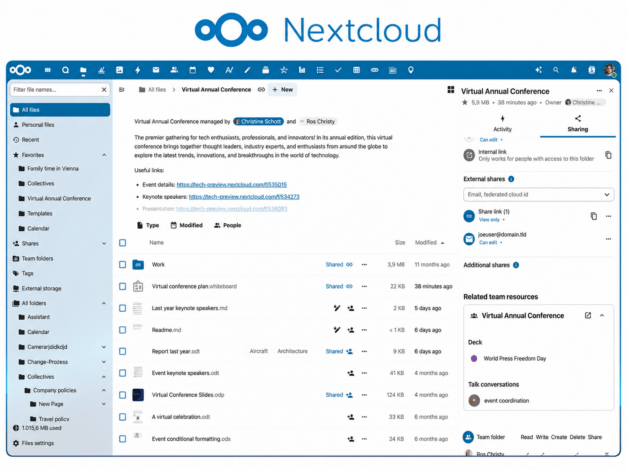Image resolution: width=627 pixels, height=470 pixels.
Task: Open the heart icon app in top bar
Action: click(211, 70)
